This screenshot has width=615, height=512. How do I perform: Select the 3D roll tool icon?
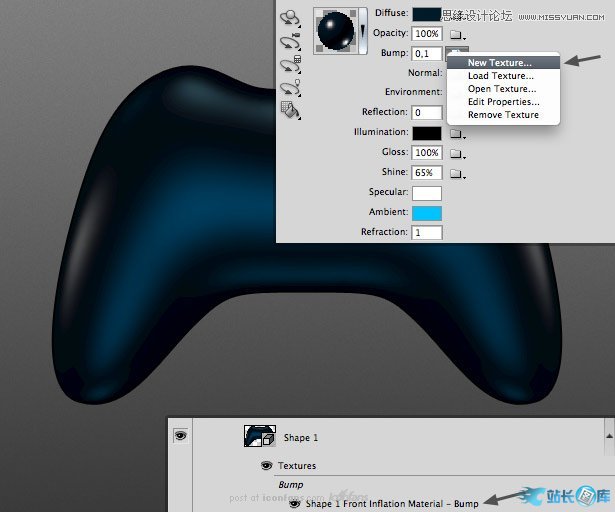click(x=290, y=41)
